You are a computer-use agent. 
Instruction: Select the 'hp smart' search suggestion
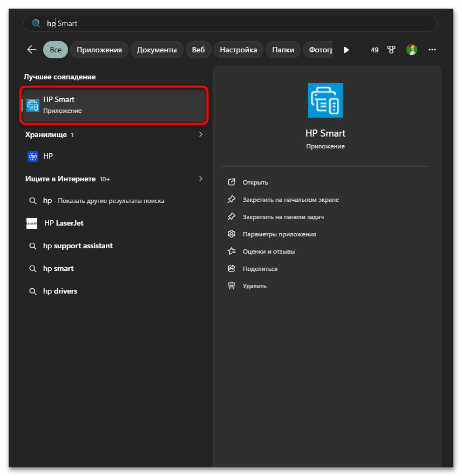pyautogui.click(x=114, y=269)
